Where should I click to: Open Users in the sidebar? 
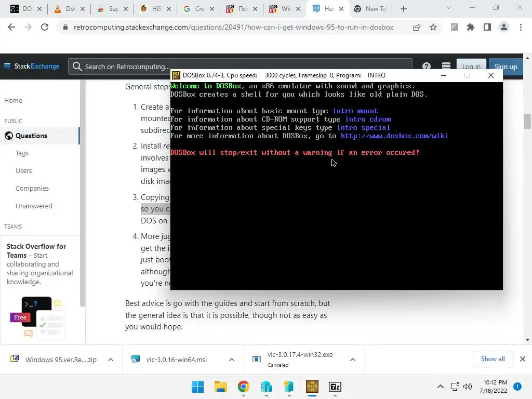click(24, 170)
